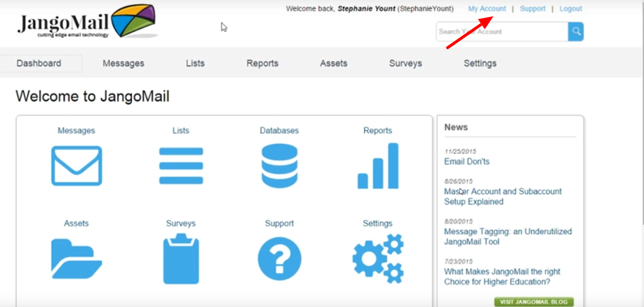644x307 pixels.
Task: Click the Assets label in dashboard grid
Action: [x=76, y=223]
